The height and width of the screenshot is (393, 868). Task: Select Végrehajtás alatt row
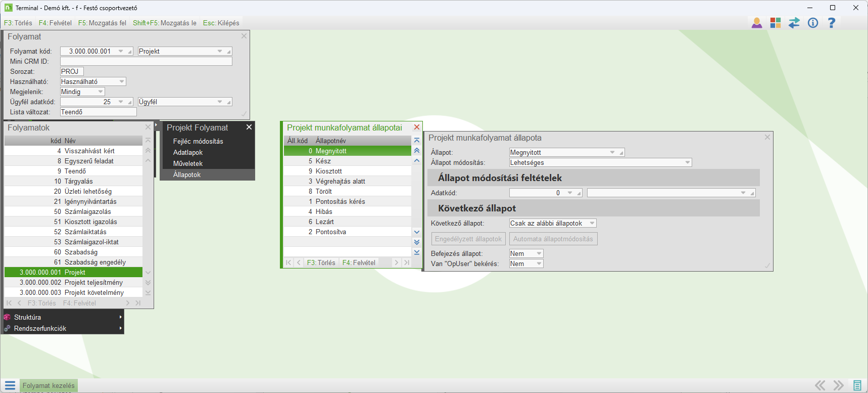pos(348,181)
